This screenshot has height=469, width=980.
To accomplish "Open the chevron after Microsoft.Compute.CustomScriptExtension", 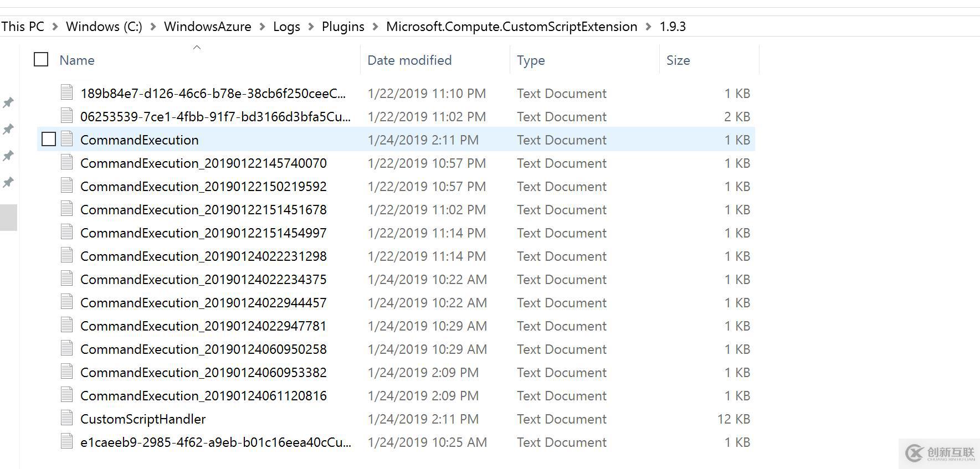I will [x=649, y=27].
